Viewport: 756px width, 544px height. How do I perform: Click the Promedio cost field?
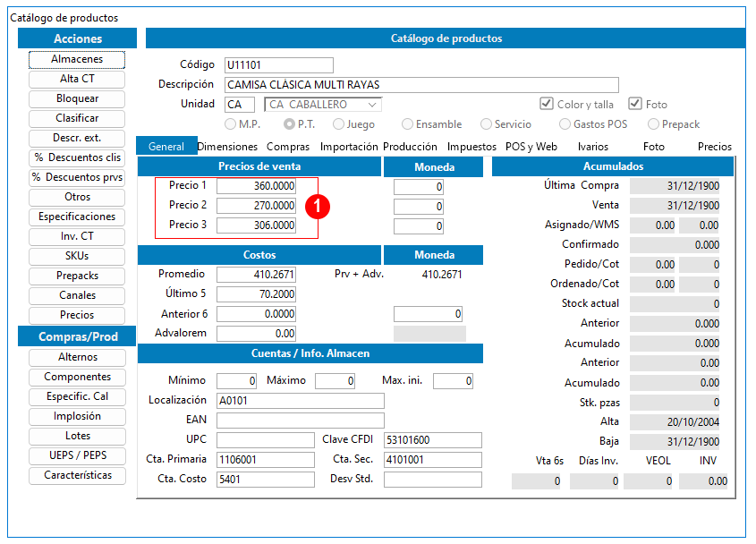point(256,275)
